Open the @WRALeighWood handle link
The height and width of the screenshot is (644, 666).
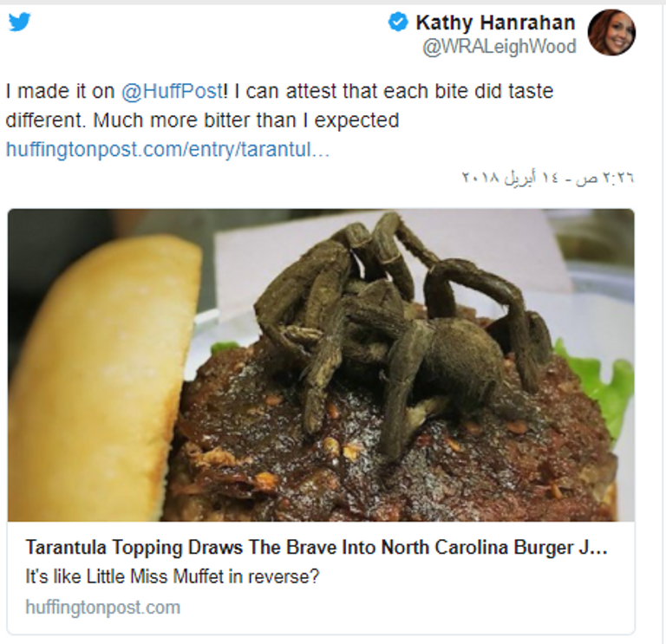(x=499, y=47)
